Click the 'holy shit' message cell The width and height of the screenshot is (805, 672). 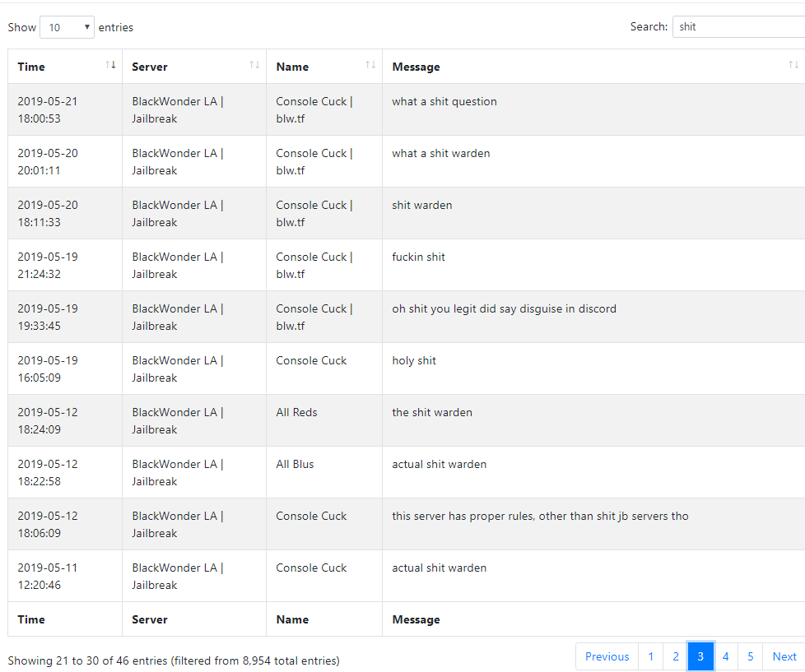[x=593, y=368]
